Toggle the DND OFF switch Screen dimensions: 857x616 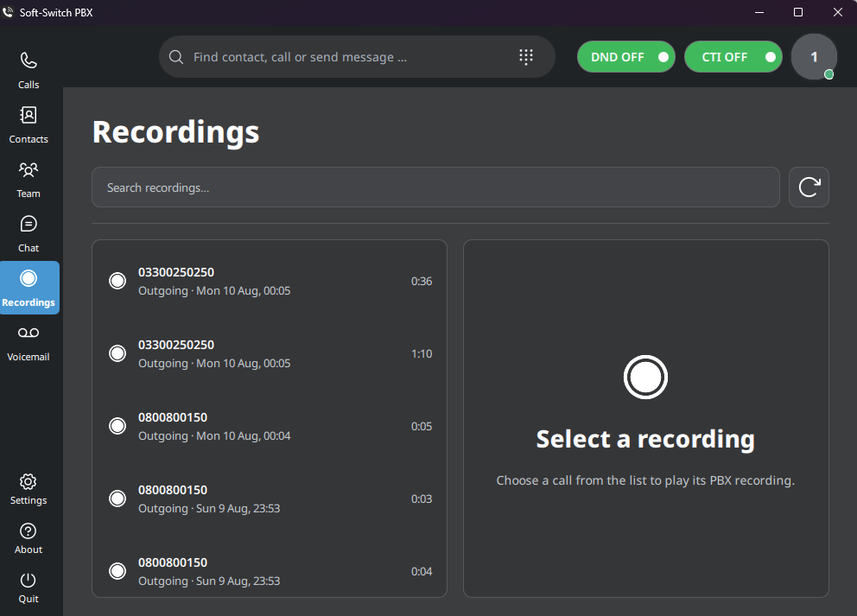(625, 57)
